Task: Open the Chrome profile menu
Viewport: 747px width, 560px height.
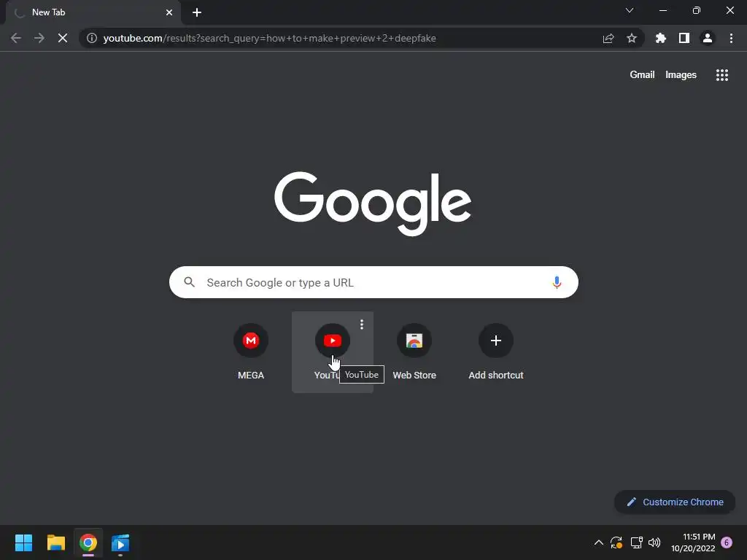Action: (708, 38)
